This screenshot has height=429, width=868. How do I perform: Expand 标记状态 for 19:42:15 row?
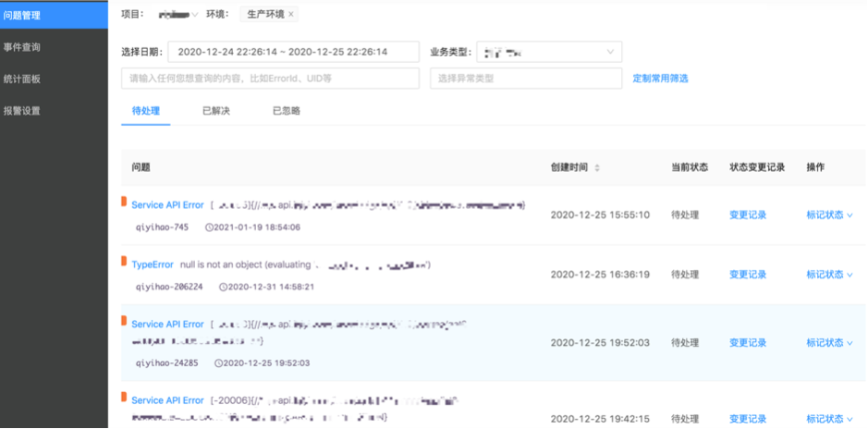(x=829, y=419)
